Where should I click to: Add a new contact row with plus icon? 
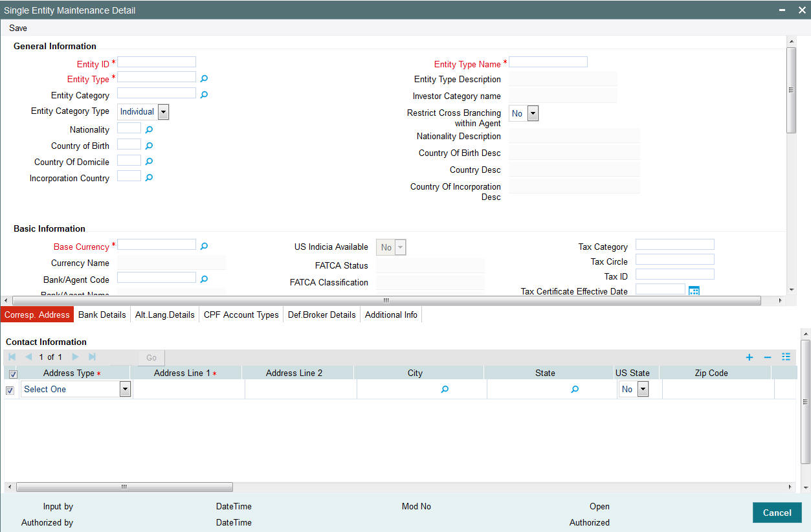click(x=750, y=357)
